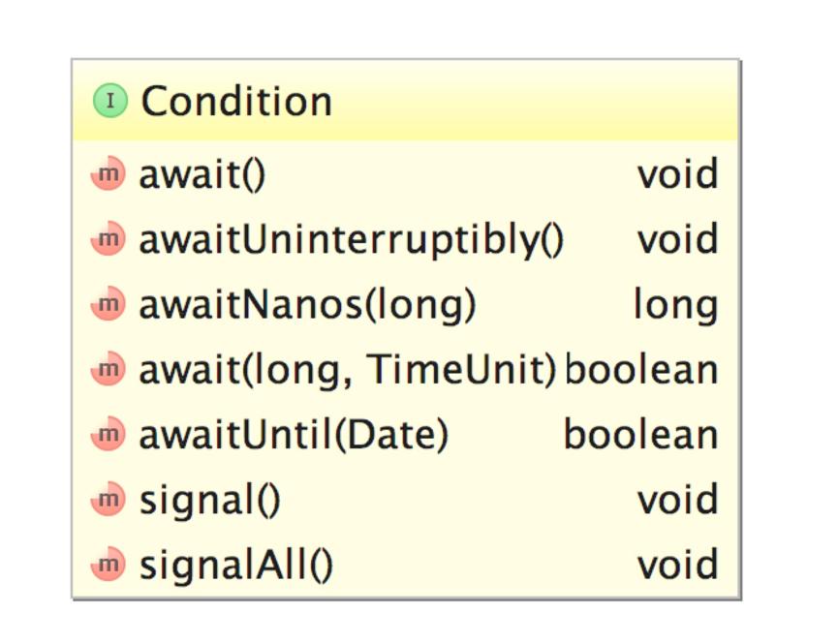Click the void return type of awaitUninterruptibly()
The width and height of the screenshot is (838, 644).
[677, 240]
